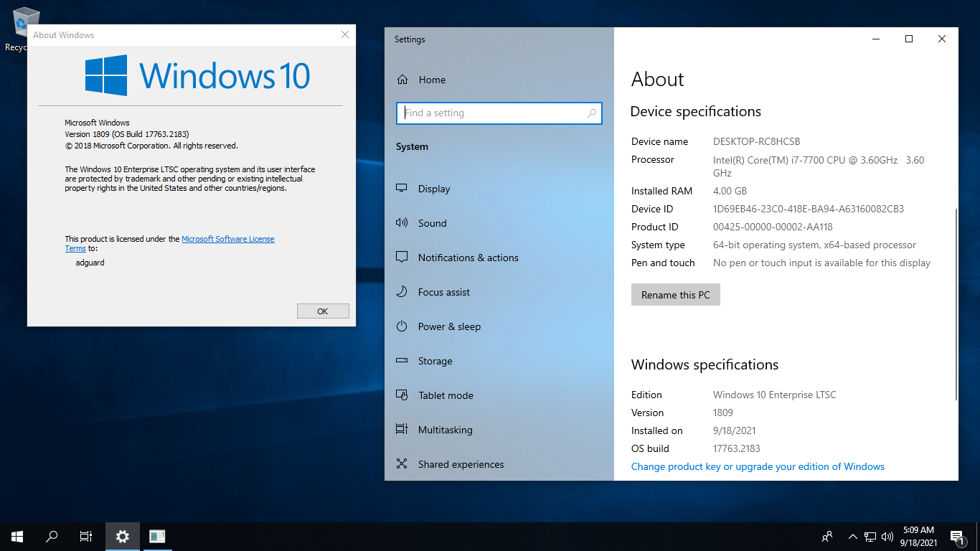This screenshot has height=551, width=980.
Task: Navigate to Power & sleep
Action: point(449,326)
